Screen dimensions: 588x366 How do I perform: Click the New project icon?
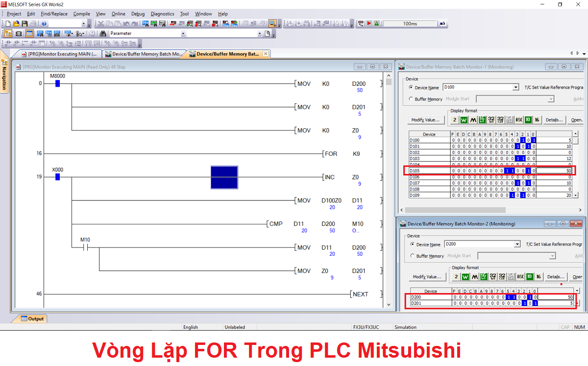coord(8,24)
